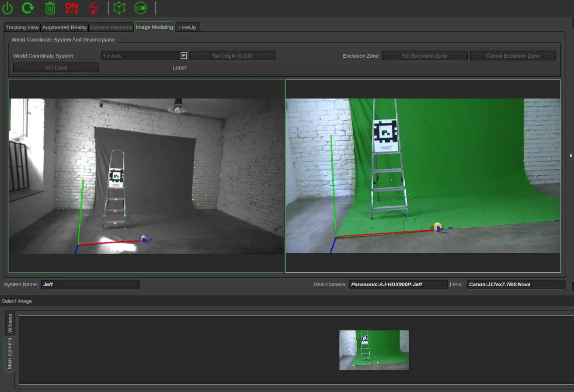Viewport: 574px width, 392px height.
Task: Select the green screen image thumbnail
Action: point(374,350)
